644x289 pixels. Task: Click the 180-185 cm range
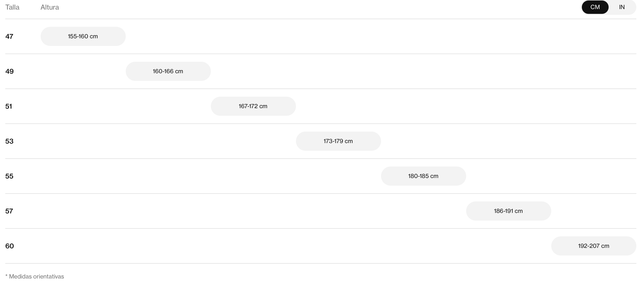click(x=423, y=176)
